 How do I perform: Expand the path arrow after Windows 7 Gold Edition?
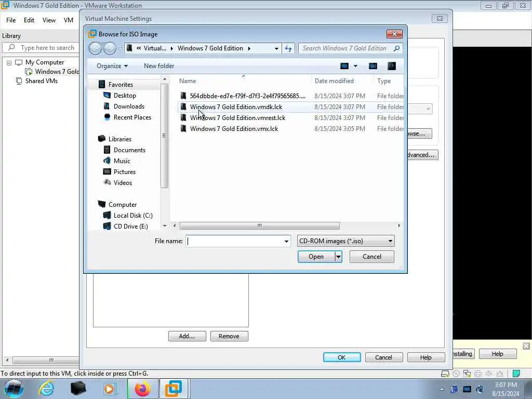(x=249, y=48)
